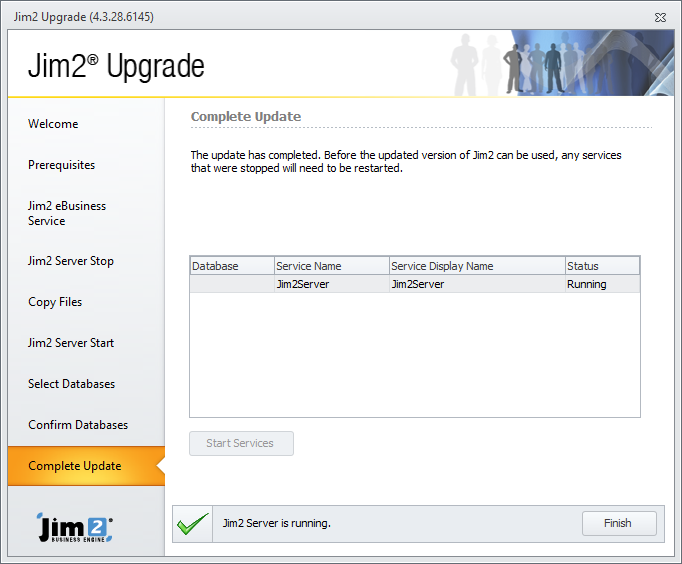Viewport: 682px width, 564px height.
Task: Click the empty Database cell in Jim2Server row
Action: point(232,284)
